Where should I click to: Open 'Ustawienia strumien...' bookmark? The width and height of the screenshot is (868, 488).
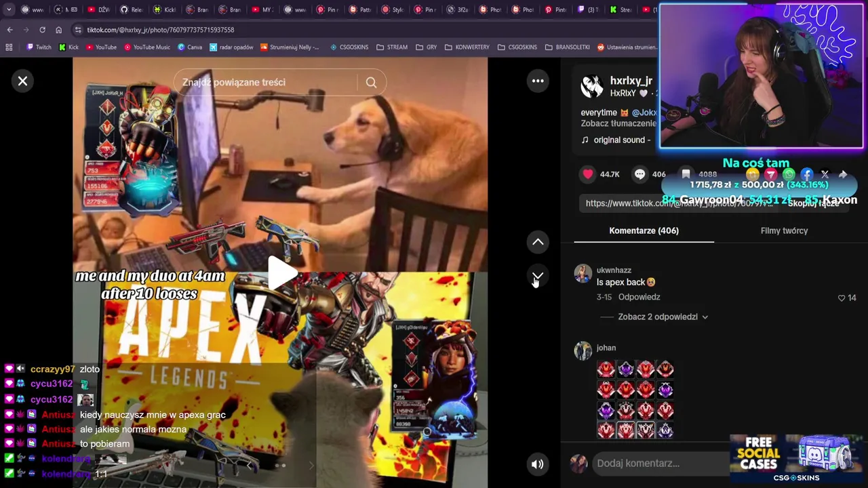pyautogui.click(x=628, y=47)
